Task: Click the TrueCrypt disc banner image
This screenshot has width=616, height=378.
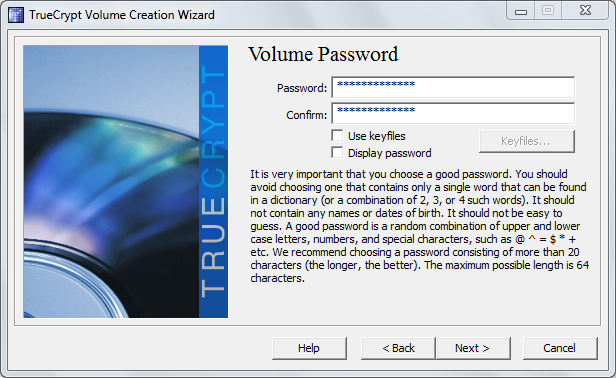Action: pyautogui.click(x=125, y=182)
